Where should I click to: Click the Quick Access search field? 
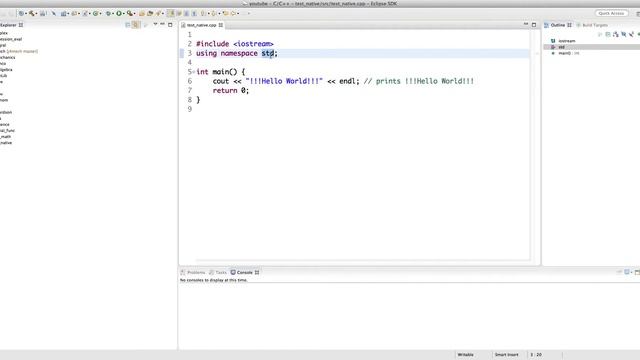click(x=611, y=13)
